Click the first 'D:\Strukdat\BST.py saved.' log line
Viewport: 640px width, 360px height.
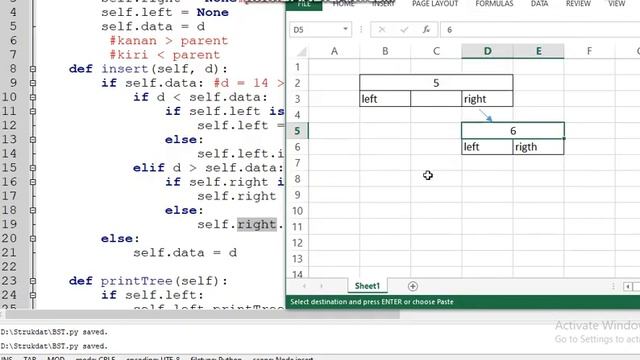tap(54, 332)
